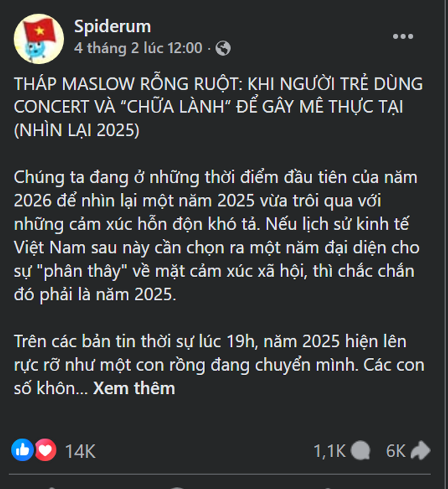Click the globe public audience icon
Viewport: 448px width, 489px height.
[223, 48]
